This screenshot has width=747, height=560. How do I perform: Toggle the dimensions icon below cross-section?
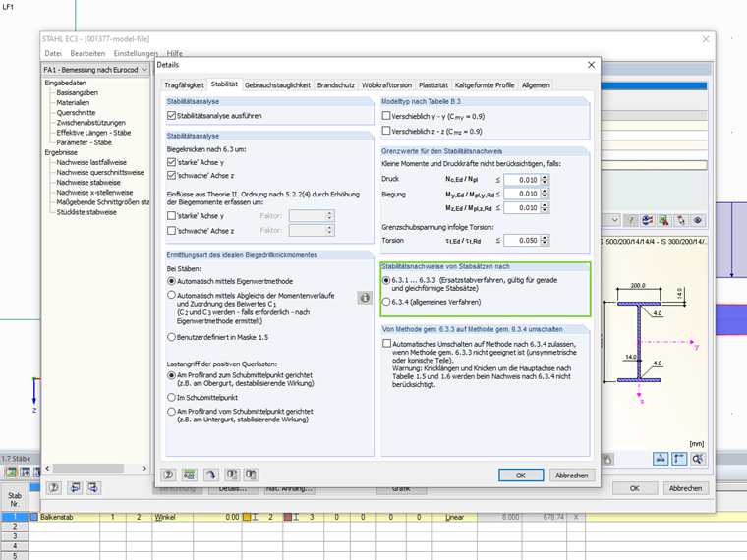point(659,459)
